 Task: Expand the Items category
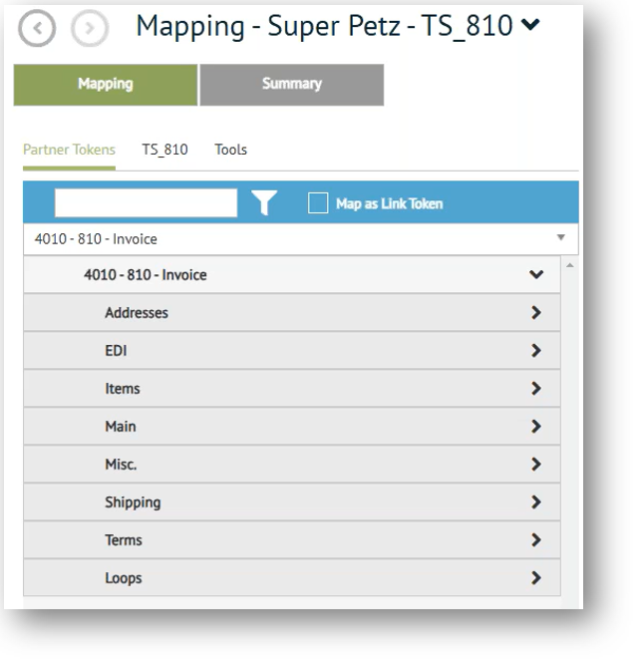[x=536, y=389]
